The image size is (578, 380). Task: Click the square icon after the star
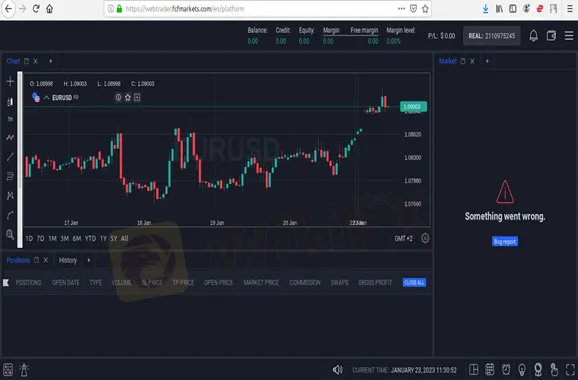(137, 97)
